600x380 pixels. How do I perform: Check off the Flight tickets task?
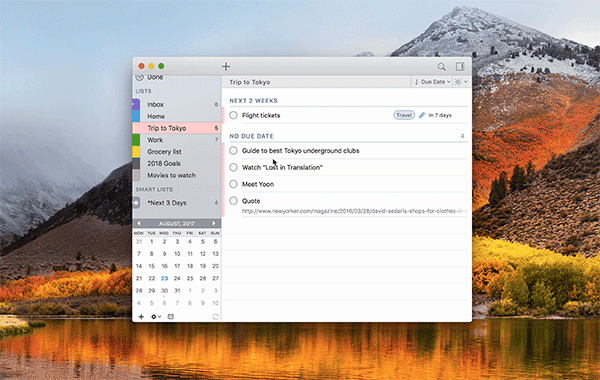[233, 115]
